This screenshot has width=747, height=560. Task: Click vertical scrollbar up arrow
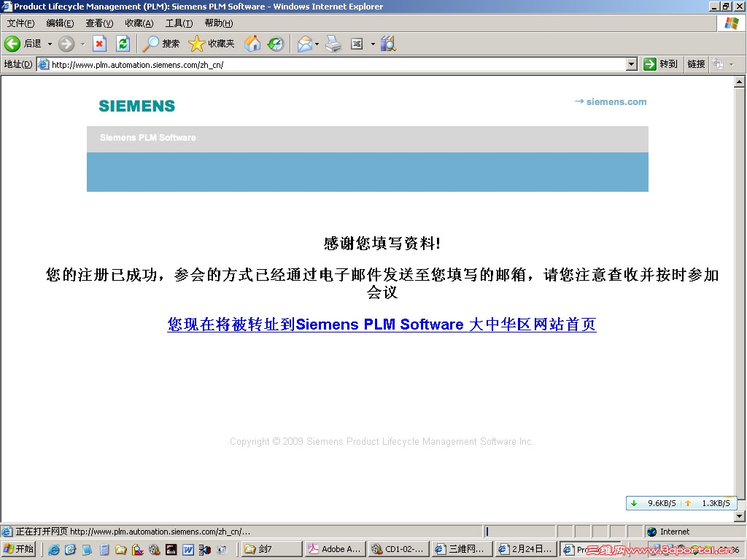[739, 82]
